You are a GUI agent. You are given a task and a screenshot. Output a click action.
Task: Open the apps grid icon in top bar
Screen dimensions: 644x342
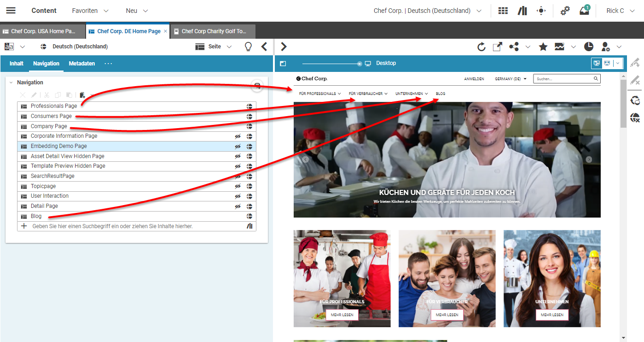click(x=503, y=11)
